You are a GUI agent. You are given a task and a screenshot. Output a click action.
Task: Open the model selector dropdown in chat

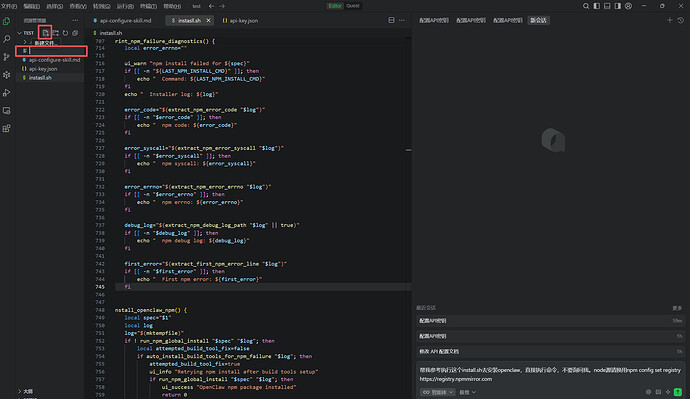click(x=467, y=392)
